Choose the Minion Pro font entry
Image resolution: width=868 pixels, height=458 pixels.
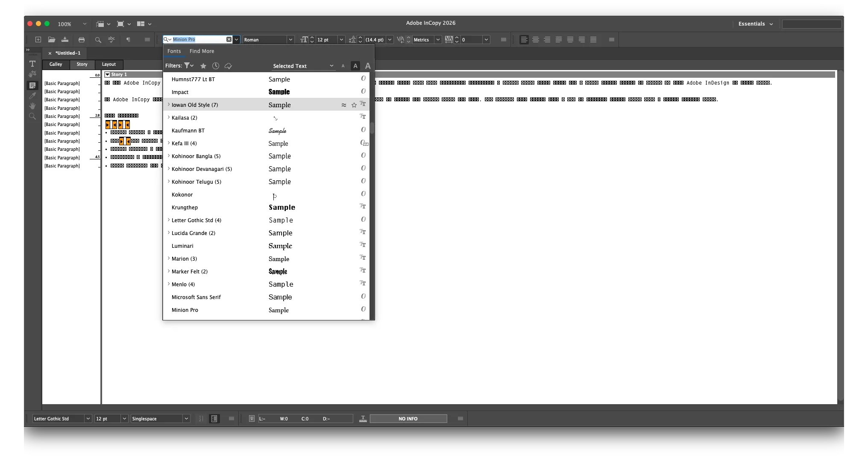[x=185, y=310]
